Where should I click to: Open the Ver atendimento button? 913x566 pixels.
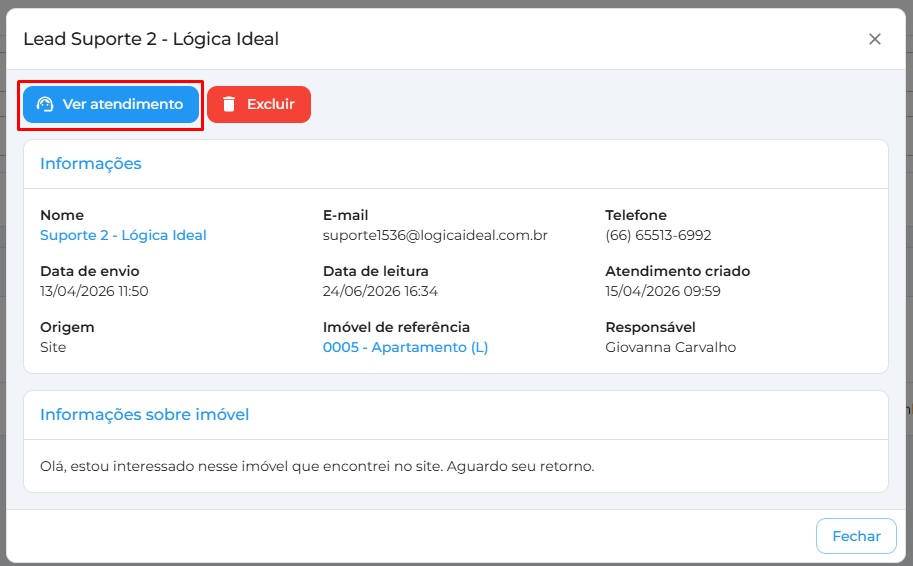(x=111, y=104)
